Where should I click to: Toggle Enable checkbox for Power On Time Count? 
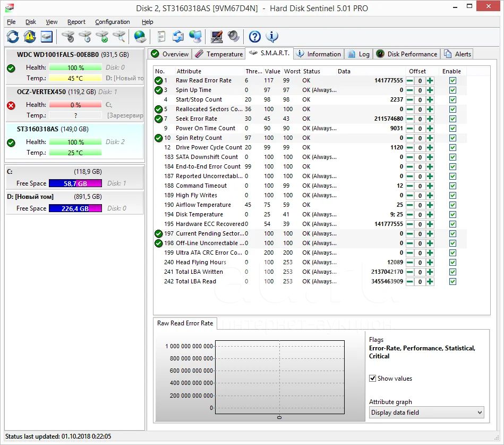point(452,128)
